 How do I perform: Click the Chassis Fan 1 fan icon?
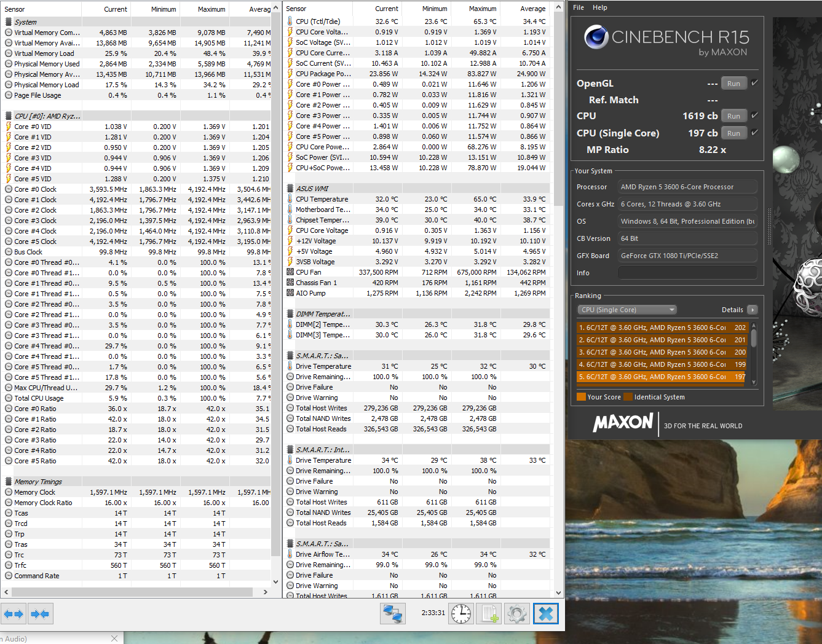(290, 283)
